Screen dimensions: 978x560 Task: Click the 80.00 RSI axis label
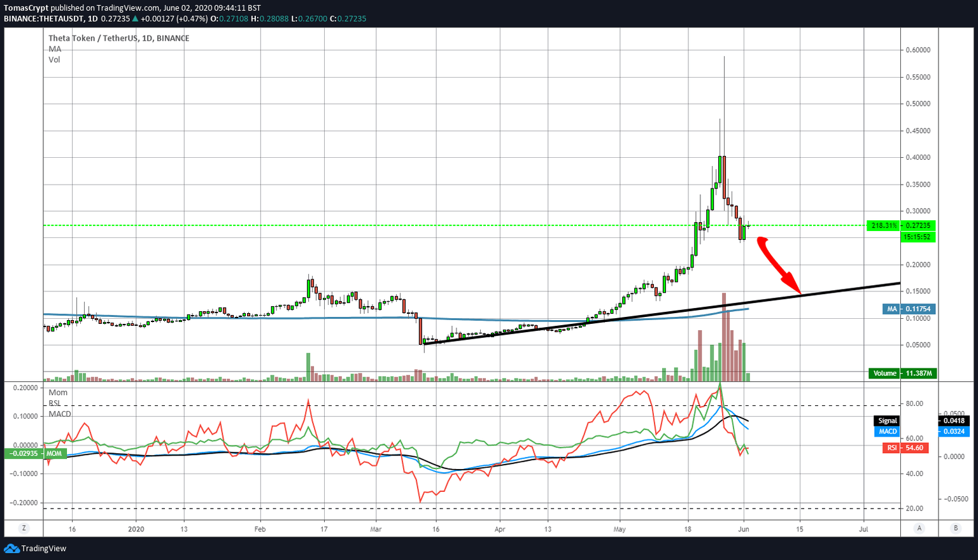pyautogui.click(x=914, y=403)
